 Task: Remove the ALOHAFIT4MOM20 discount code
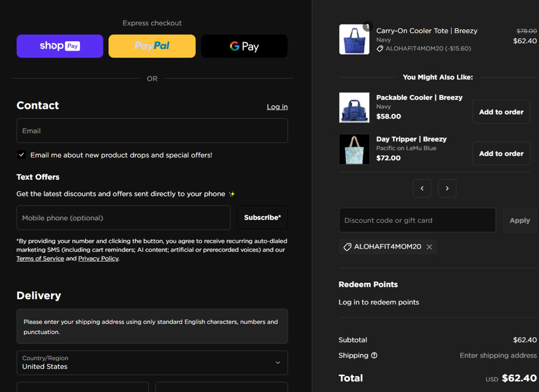429,247
